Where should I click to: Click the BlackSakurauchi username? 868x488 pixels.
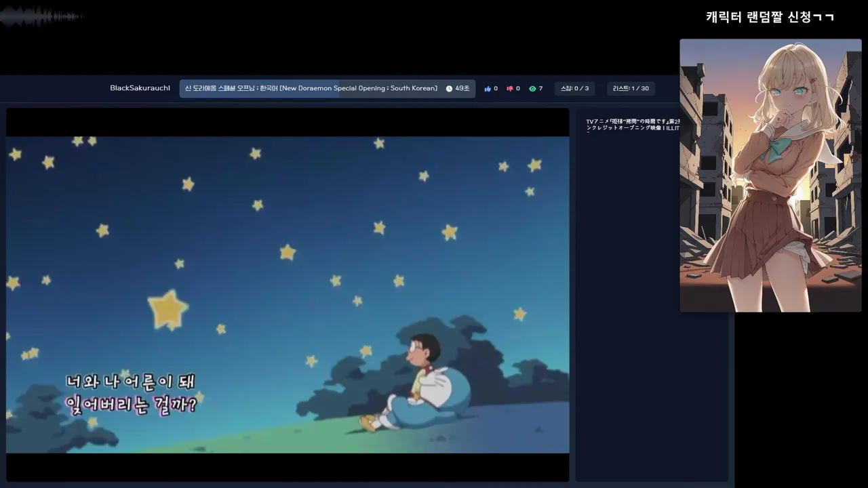pyautogui.click(x=140, y=88)
